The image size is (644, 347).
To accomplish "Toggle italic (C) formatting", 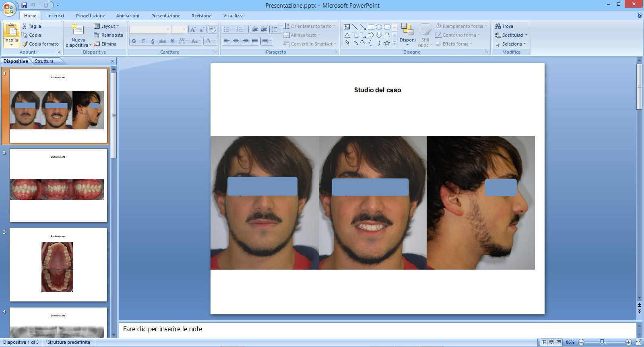I will [143, 41].
